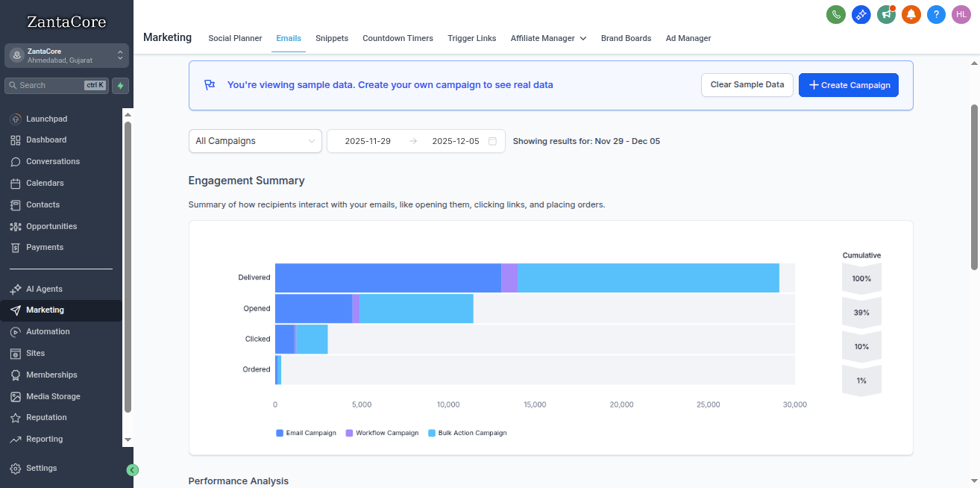Viewport: 980px width, 488px height.
Task: Switch to the Snippets tab
Action: click(332, 38)
